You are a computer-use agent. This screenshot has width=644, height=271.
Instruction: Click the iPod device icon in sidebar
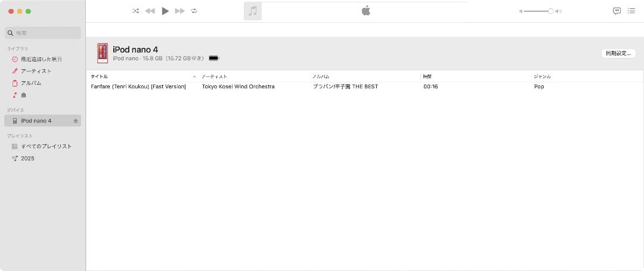(15, 121)
